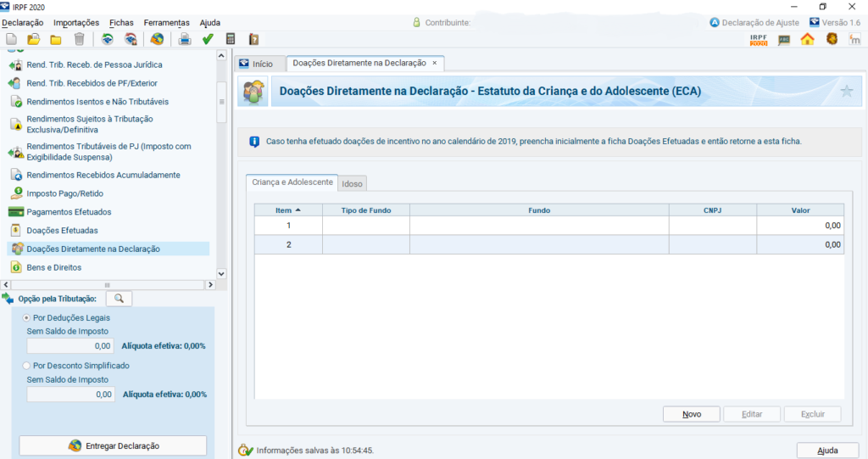Click the Valor cell in row 1
Screen dimensions: 868x459
pos(800,226)
